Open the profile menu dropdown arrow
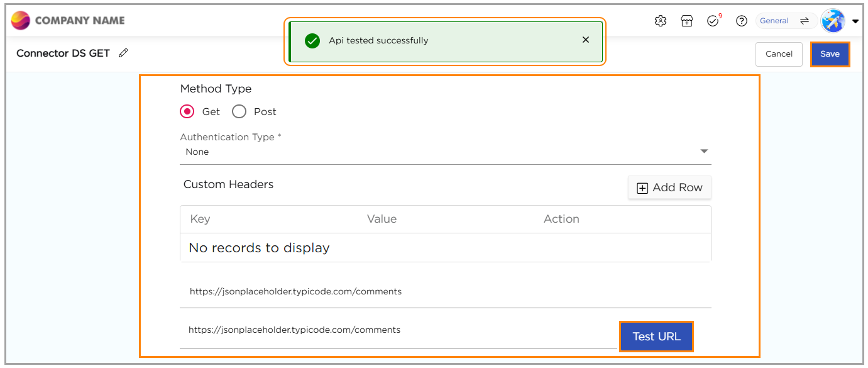The height and width of the screenshot is (368, 868). click(x=855, y=21)
